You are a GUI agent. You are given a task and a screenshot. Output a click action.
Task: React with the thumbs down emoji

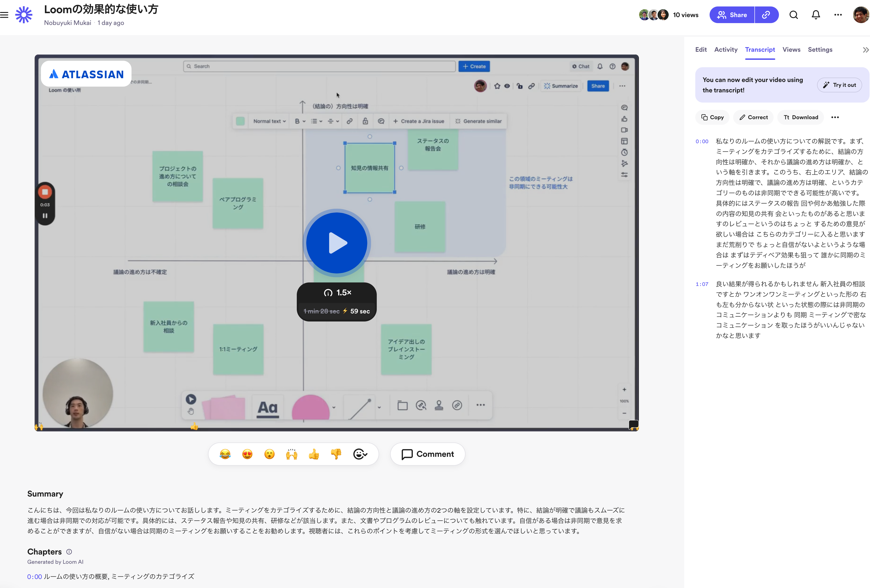point(336,454)
